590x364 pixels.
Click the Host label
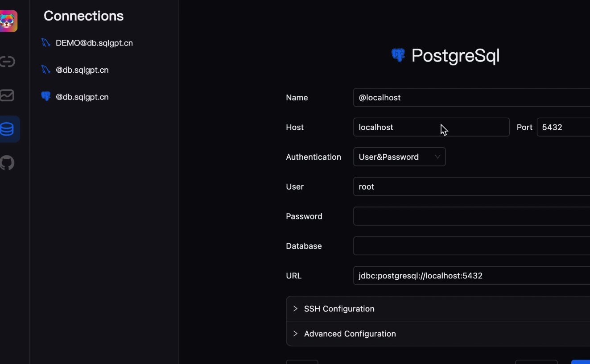click(x=295, y=127)
